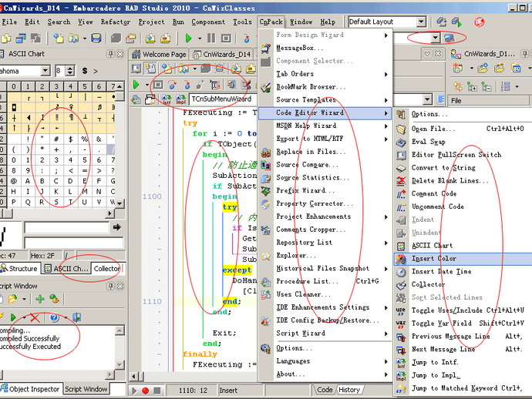Select Procedure List... menu entry
Image resolution: width=532 pixels, height=399 pixels.
tap(325, 281)
